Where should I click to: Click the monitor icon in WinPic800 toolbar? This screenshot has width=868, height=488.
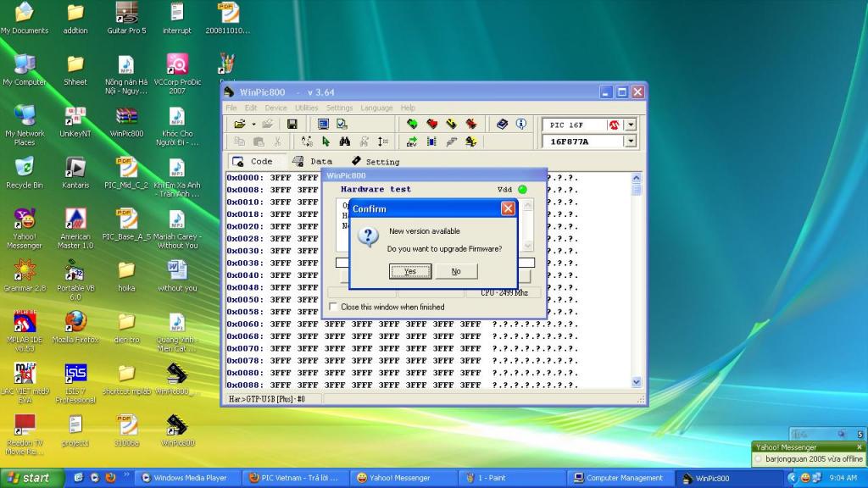[x=323, y=124]
